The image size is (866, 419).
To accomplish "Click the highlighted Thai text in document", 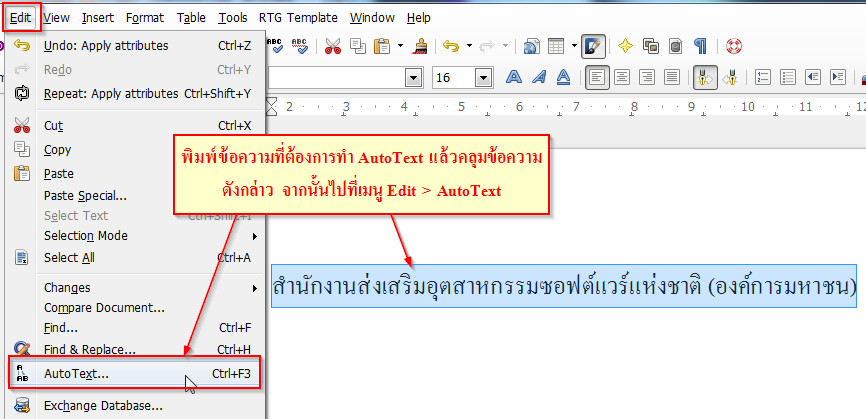I will (563, 287).
